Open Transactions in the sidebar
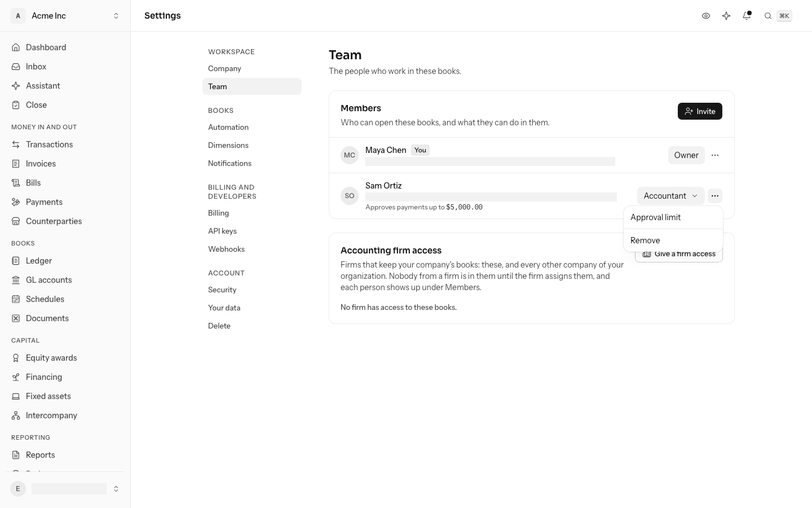 [65, 144]
